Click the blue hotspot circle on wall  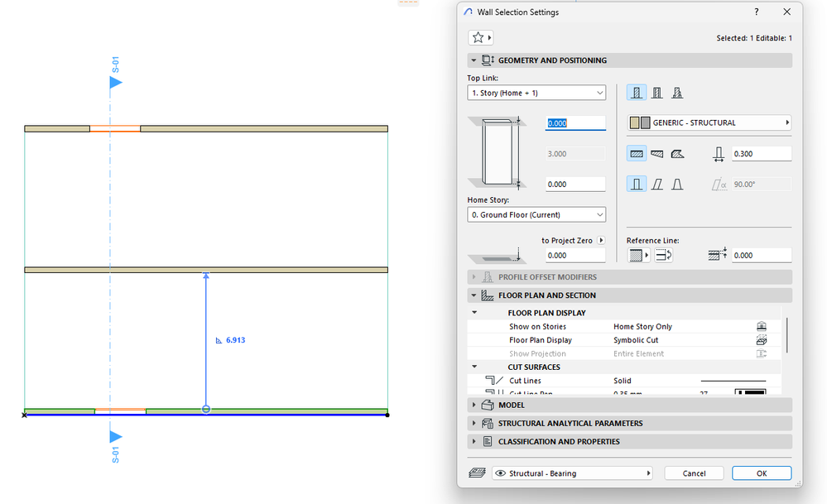[206, 409]
